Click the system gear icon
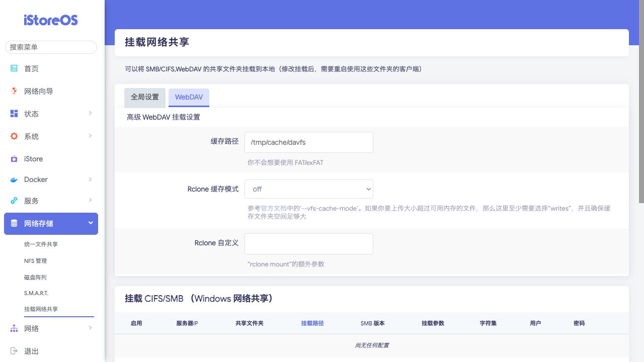 (14, 136)
